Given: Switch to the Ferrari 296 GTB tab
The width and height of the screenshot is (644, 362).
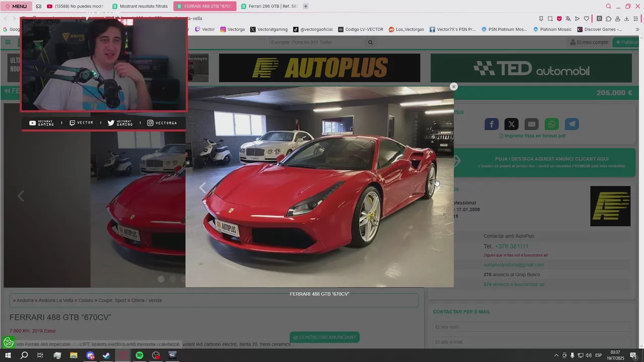Looking at the screenshot, I should pyautogui.click(x=269, y=6).
